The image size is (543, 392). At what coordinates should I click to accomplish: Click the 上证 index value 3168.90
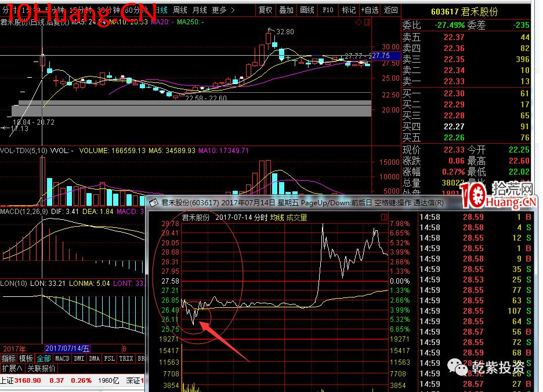pyautogui.click(x=28, y=380)
